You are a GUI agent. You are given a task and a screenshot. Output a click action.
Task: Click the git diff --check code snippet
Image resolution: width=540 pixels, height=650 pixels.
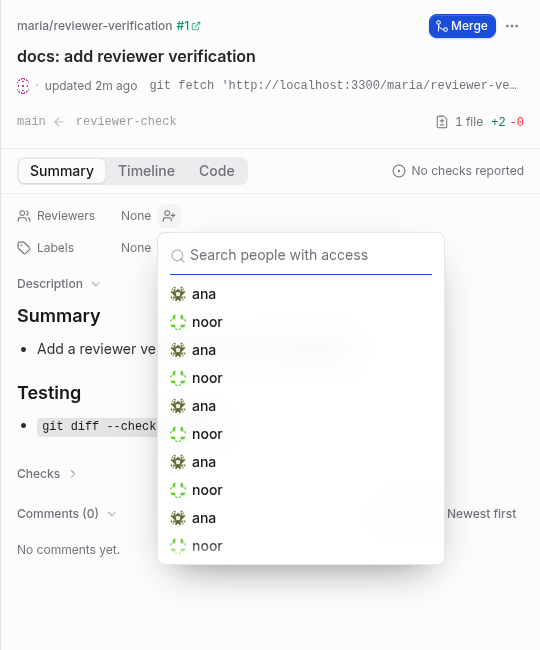coord(99,426)
